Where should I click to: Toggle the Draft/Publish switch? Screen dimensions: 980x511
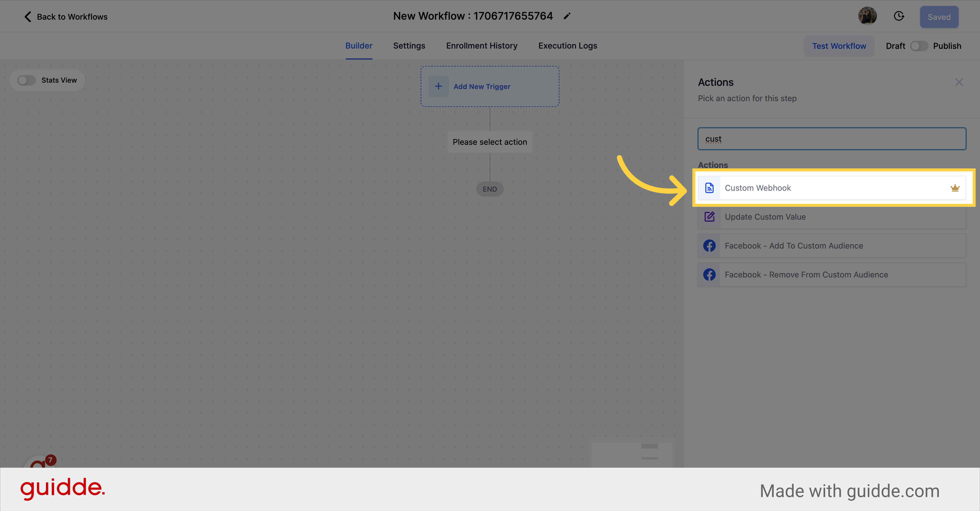tap(919, 46)
